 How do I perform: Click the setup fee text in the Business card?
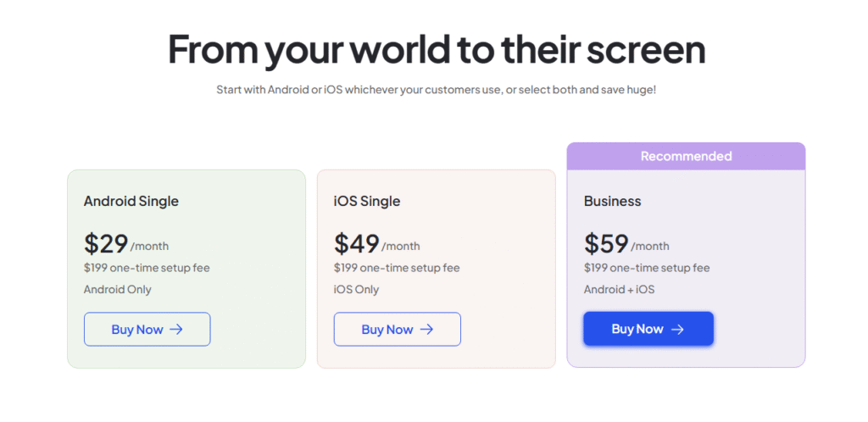(x=647, y=268)
